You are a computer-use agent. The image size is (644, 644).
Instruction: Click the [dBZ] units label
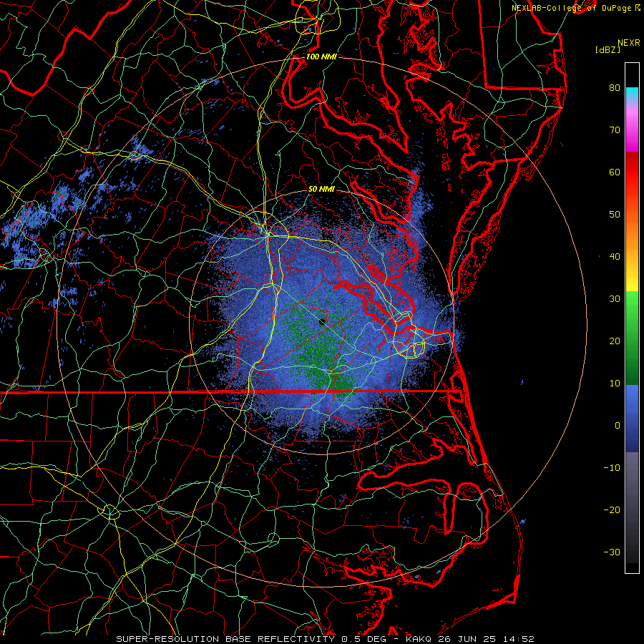[x=608, y=49]
